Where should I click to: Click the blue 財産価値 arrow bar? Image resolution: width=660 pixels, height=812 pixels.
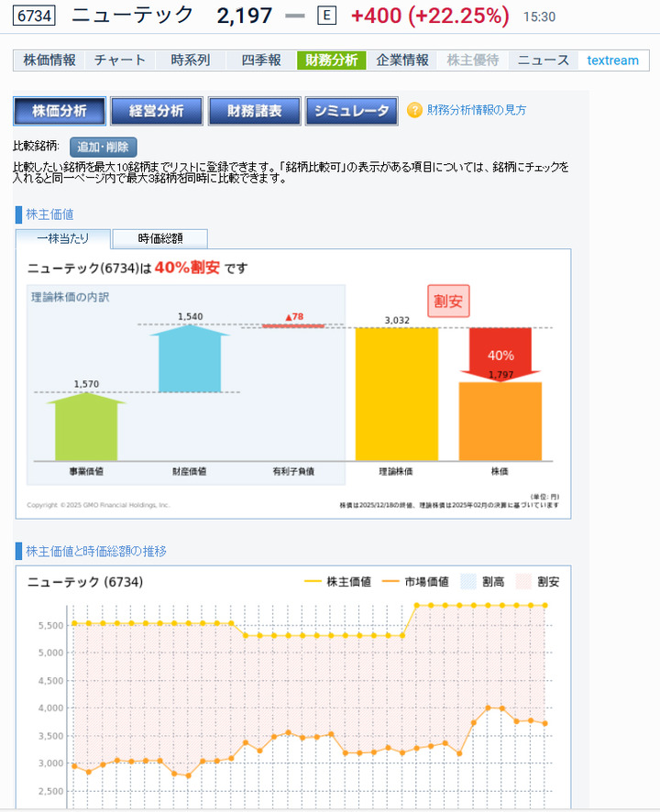point(190,357)
